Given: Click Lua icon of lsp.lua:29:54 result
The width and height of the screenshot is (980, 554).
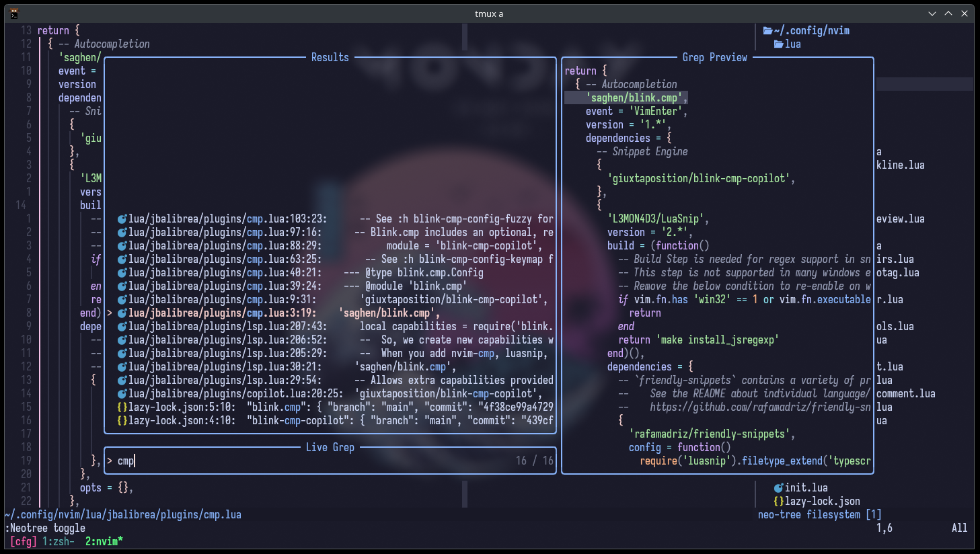Looking at the screenshot, I should pos(122,381).
